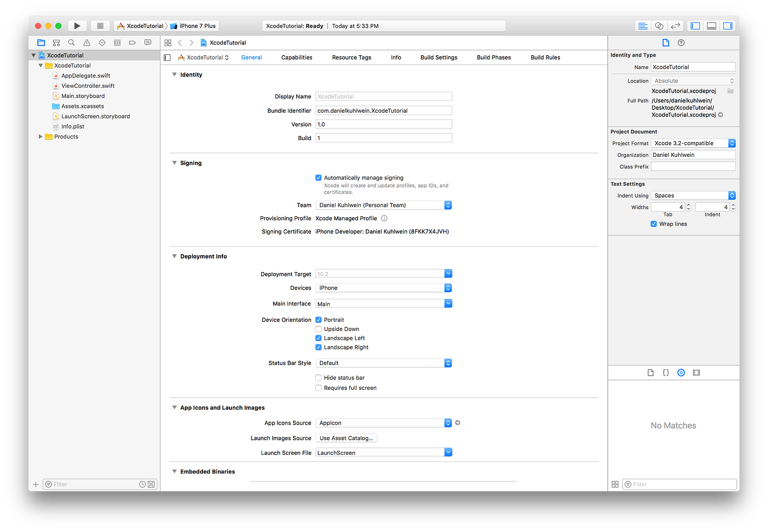Screen dimensions: 768x532
Task: Show the File inspector
Action: click(666, 43)
